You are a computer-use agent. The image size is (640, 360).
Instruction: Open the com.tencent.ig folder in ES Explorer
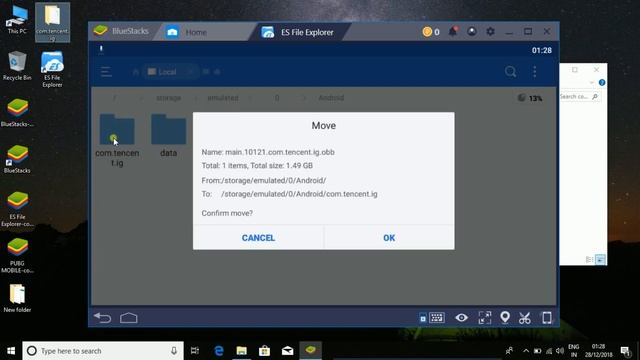click(x=117, y=140)
